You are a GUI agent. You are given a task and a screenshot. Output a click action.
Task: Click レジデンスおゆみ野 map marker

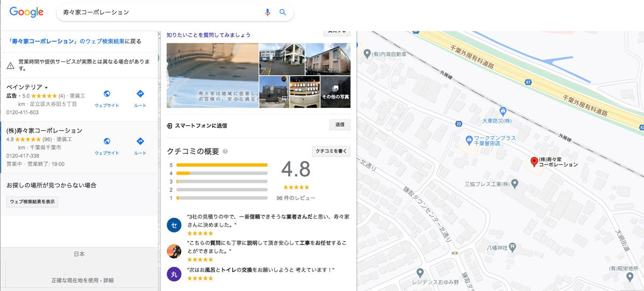[420, 272]
